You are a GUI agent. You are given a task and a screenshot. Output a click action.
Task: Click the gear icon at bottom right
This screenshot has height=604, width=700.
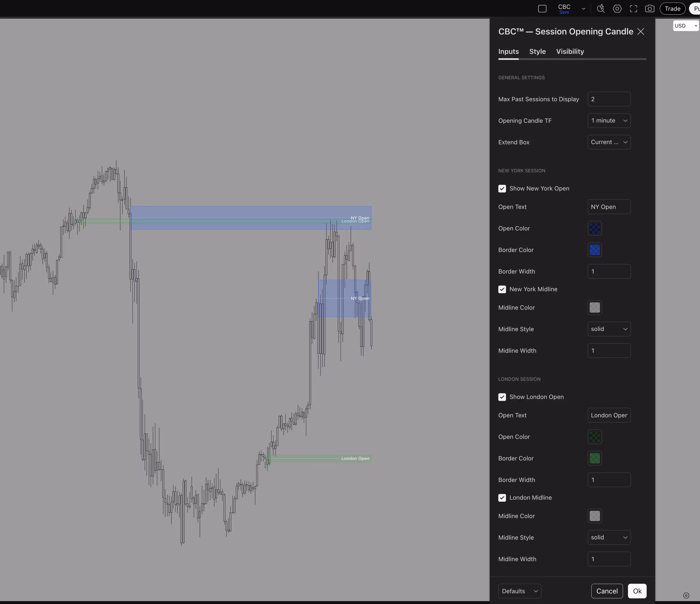pos(686,596)
